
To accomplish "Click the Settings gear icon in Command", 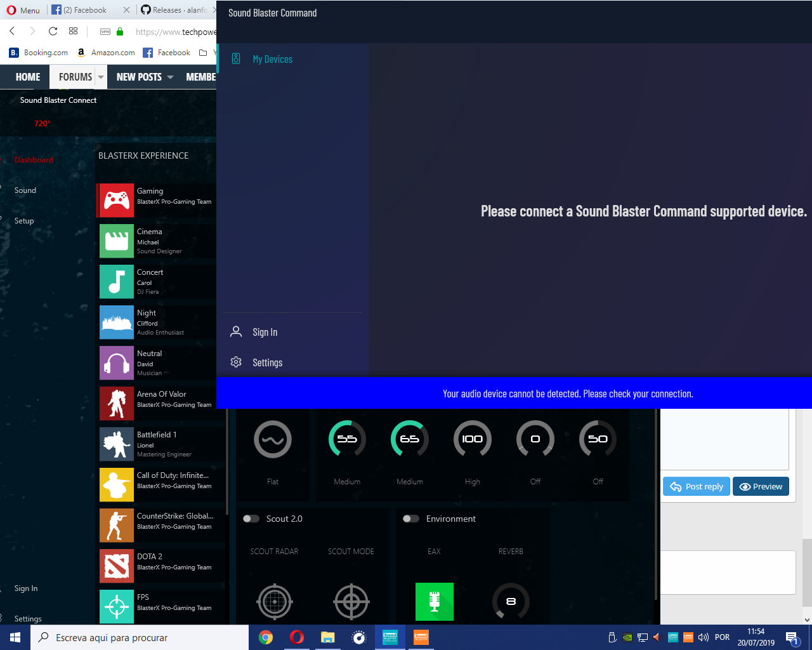I will click(236, 362).
